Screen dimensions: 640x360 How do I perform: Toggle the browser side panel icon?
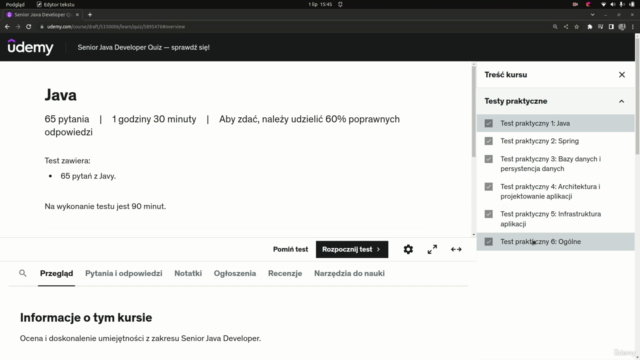point(611,27)
